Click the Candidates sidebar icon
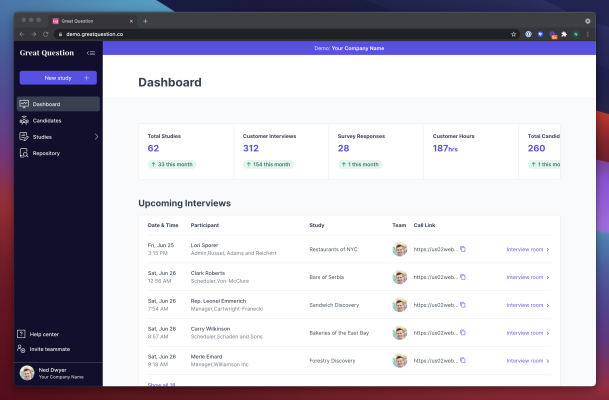Viewport: 609px width, 400px height. pos(24,120)
